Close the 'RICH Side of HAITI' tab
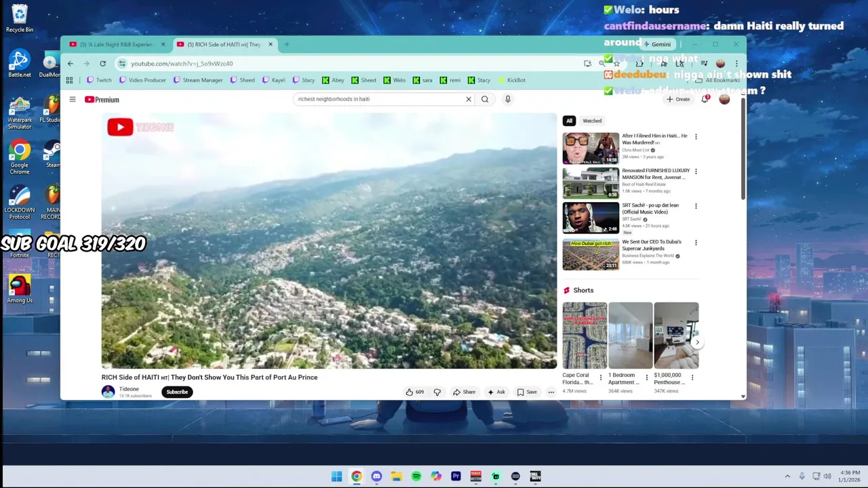 coord(270,44)
